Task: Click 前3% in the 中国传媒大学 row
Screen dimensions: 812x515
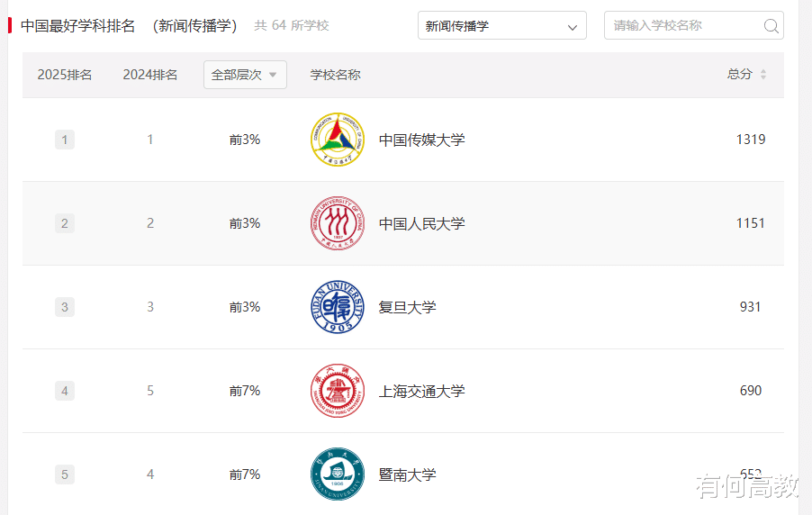Action: coord(245,140)
